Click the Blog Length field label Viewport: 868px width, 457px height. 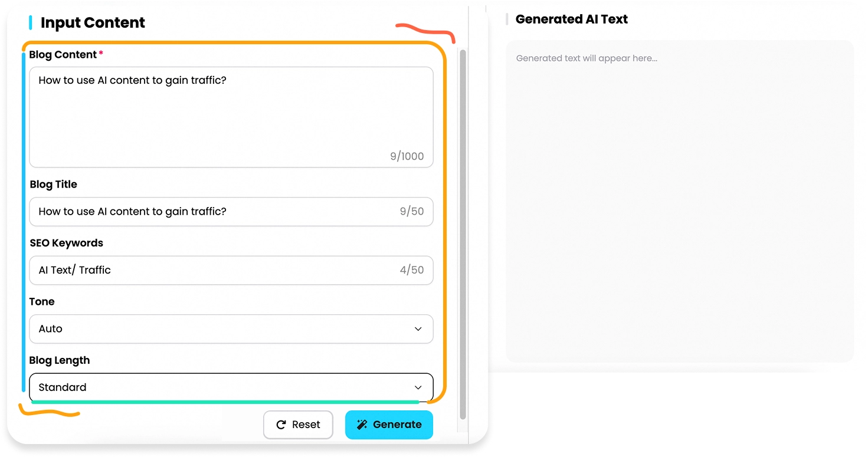point(60,360)
